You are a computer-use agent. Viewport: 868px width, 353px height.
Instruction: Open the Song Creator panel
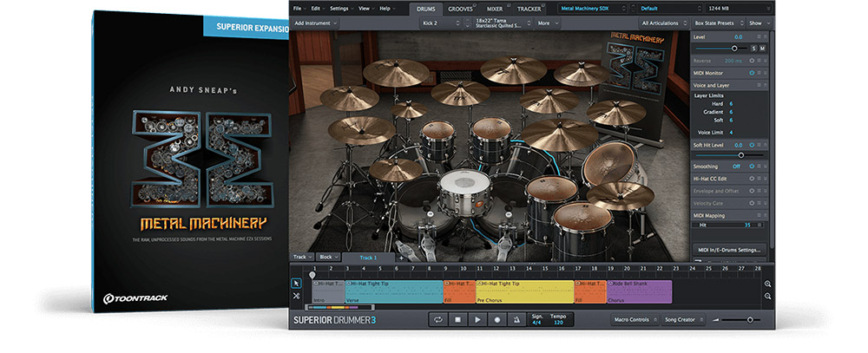coord(684,320)
